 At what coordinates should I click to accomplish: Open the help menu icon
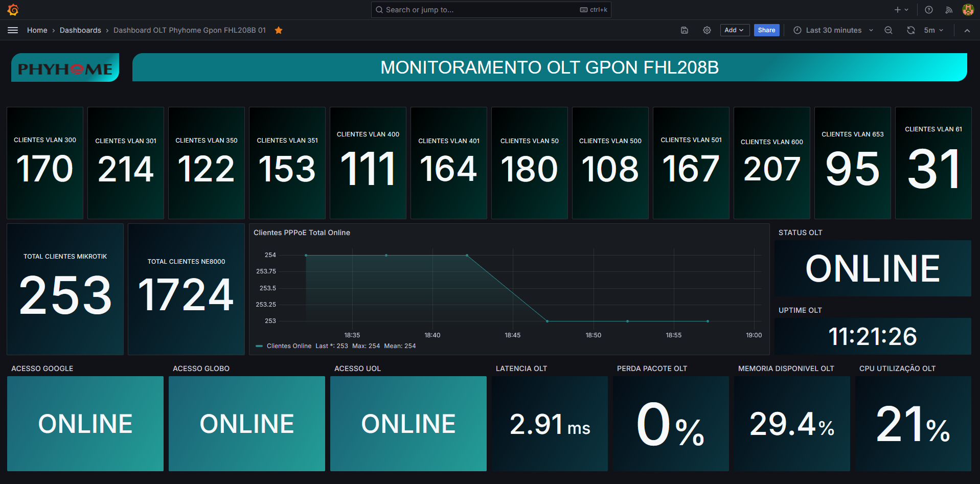point(929,10)
